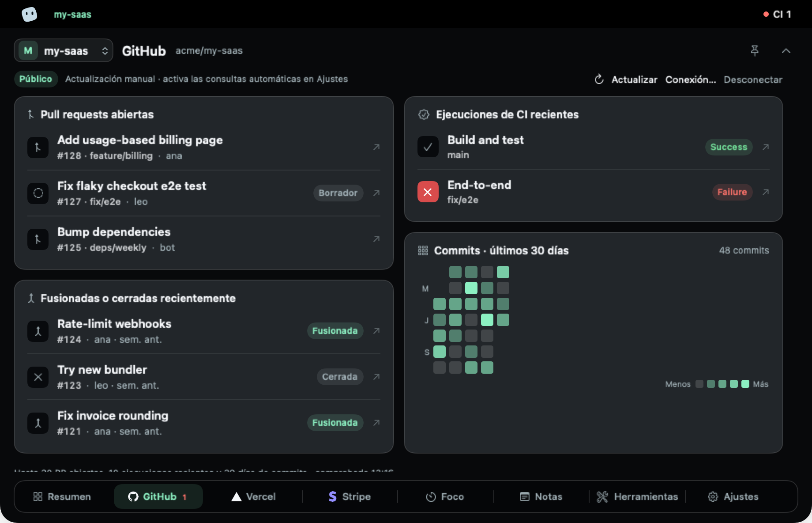Open external link arrow for PR #124
The height and width of the screenshot is (523, 812).
[376, 331]
